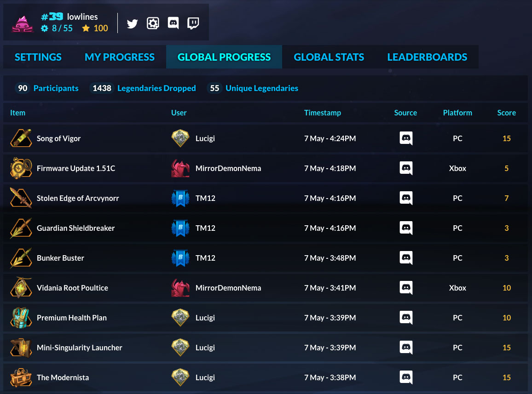Screen dimensions: 532x394
Task: Click the Premium Health Plan shield icon
Action: (x=21, y=318)
